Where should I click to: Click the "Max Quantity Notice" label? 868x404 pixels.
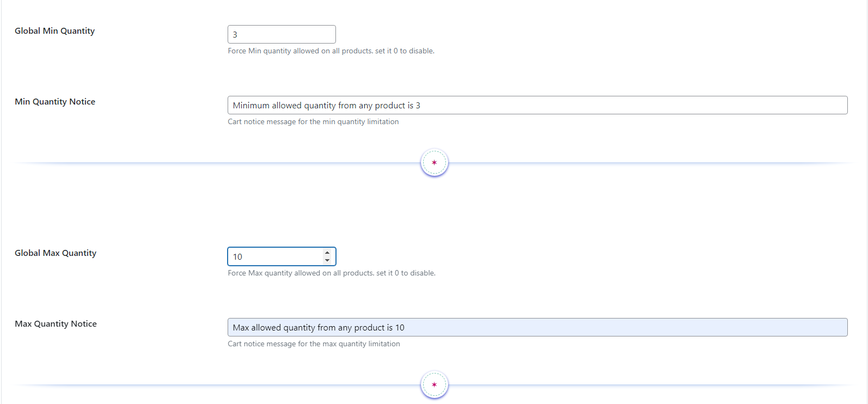click(x=56, y=324)
